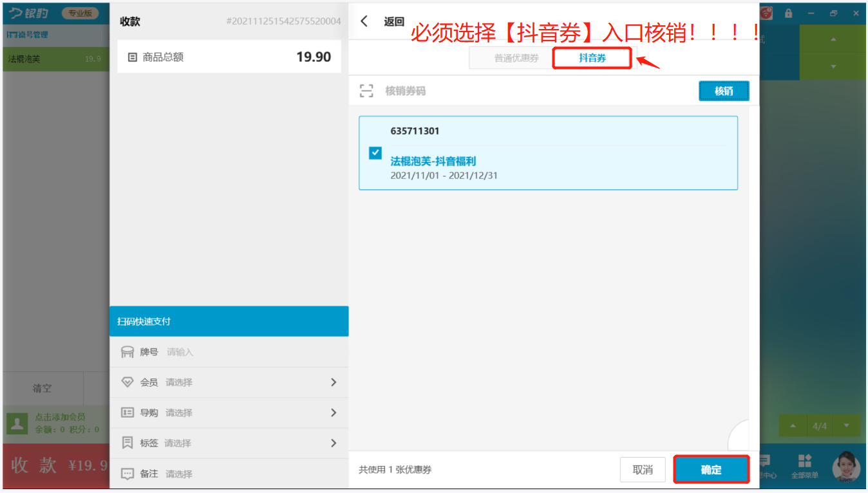The height and width of the screenshot is (493, 868).
Task: Expand the 标签 selection chevron
Action: tap(334, 443)
